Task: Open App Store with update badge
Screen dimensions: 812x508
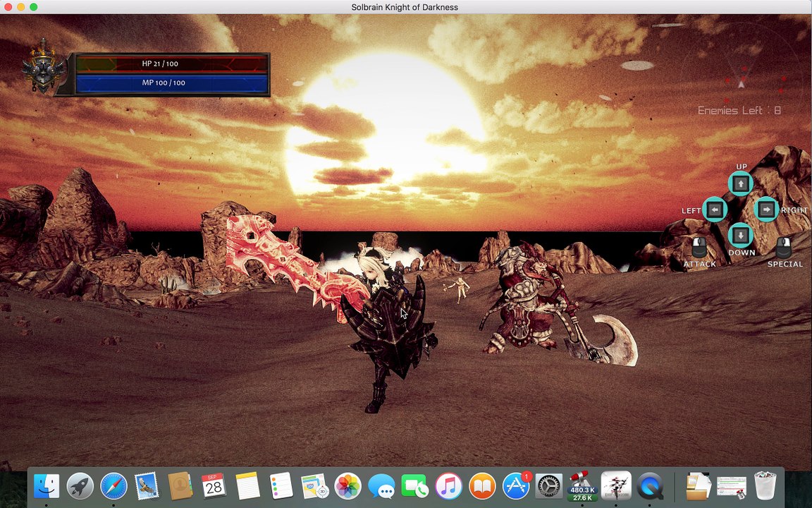Action: click(x=516, y=486)
